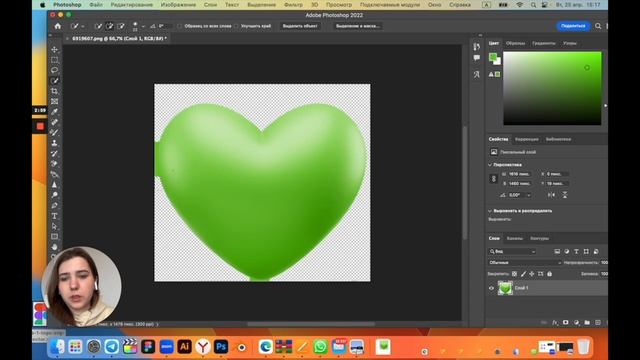This screenshot has height=360, width=640.
Task: Select the Frame tool
Action: [54, 101]
